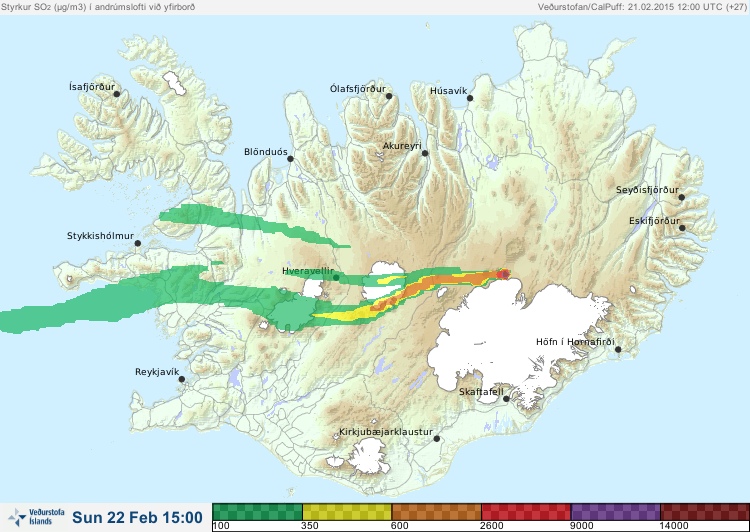Click the Hveravellir green station dot
Screen dimensions: 750x532
[x=336, y=277]
